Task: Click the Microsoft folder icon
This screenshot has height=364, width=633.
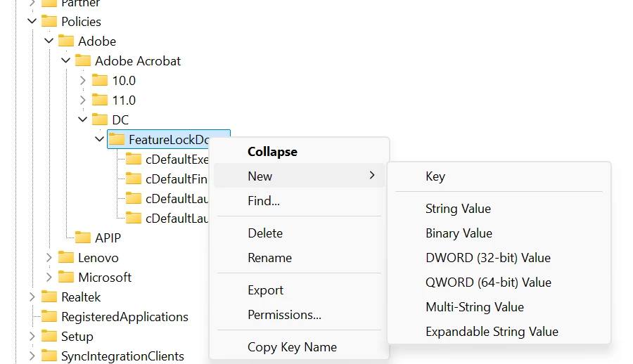Action: tap(66, 278)
